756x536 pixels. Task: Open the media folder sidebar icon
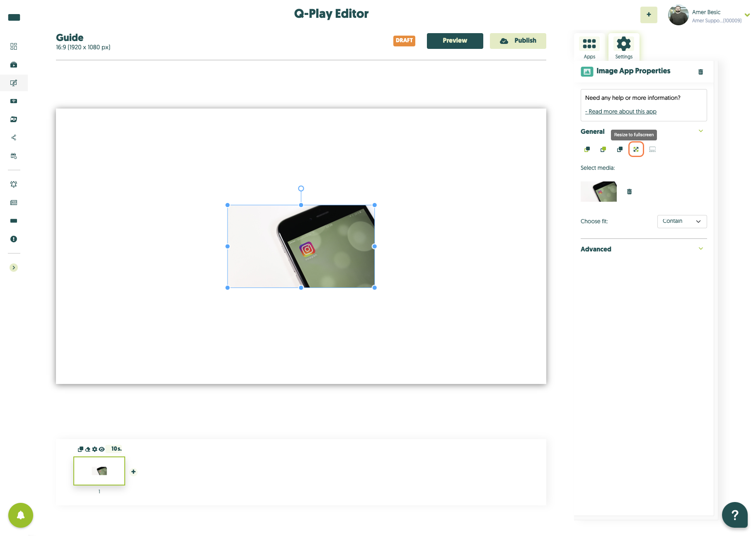click(14, 119)
